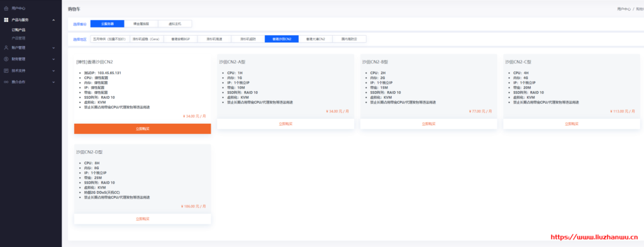Click the 沙田CN2-C型 card title

point(518,62)
